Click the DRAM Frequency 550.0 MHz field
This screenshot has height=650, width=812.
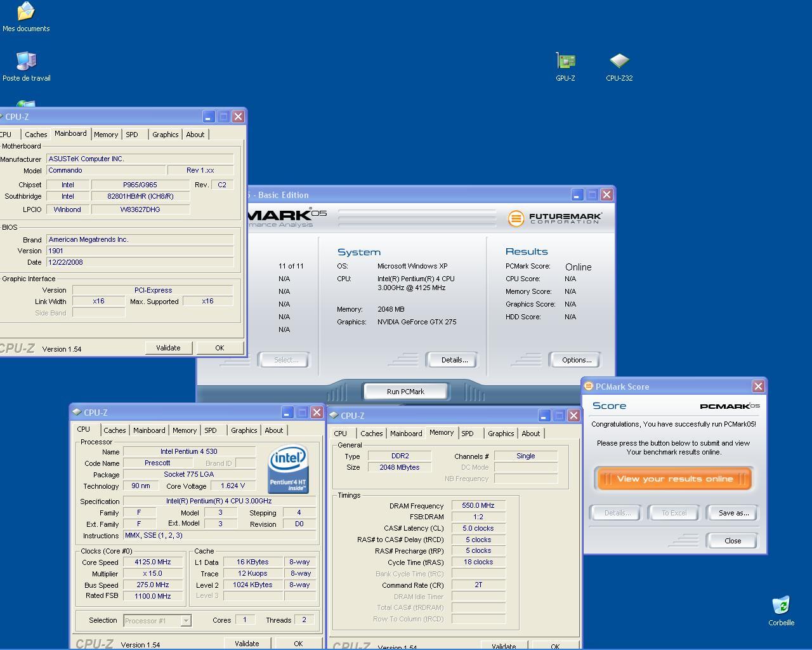(x=478, y=506)
